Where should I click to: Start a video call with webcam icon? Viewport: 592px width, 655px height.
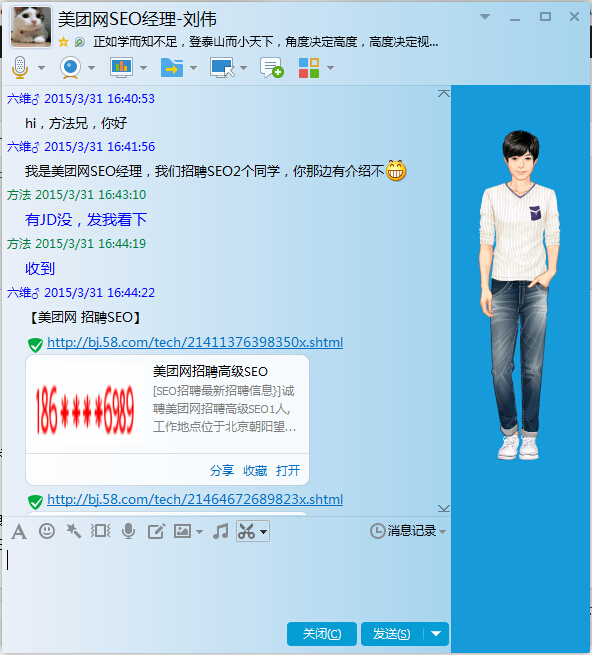pos(70,68)
